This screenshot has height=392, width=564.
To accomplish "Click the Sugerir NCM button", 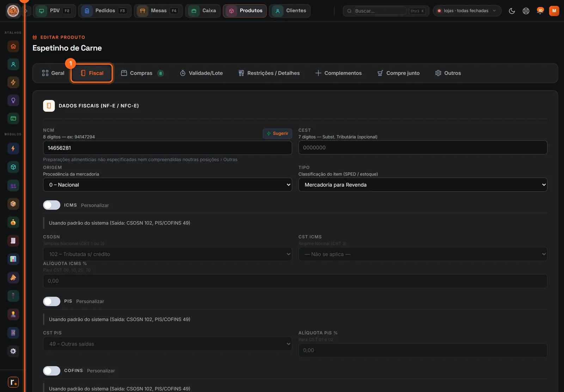I will (x=277, y=134).
